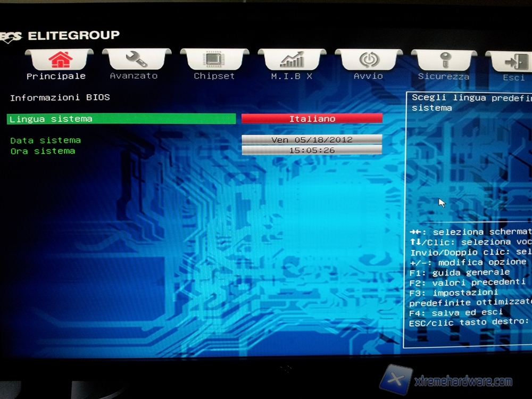Click the Avvio power button icon
This screenshot has width=532, height=399.
pos(369,59)
